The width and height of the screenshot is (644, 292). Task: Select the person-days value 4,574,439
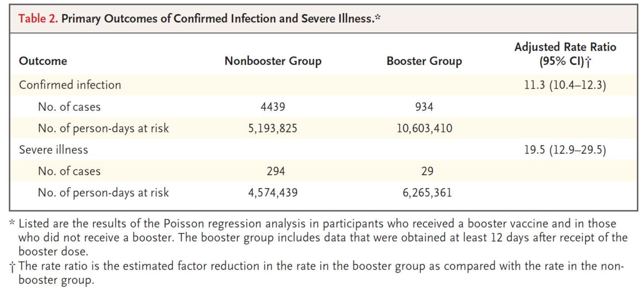point(273,193)
